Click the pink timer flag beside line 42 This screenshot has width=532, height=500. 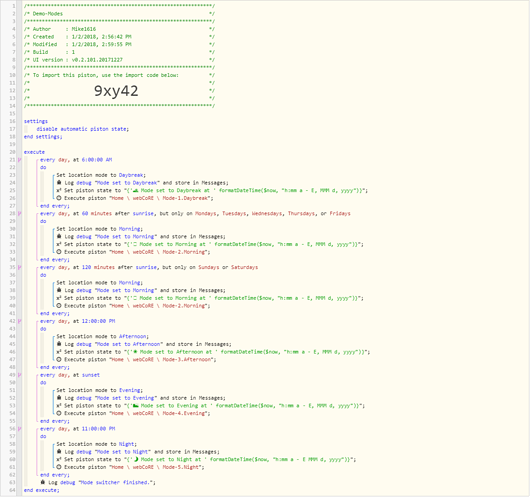tap(20, 322)
